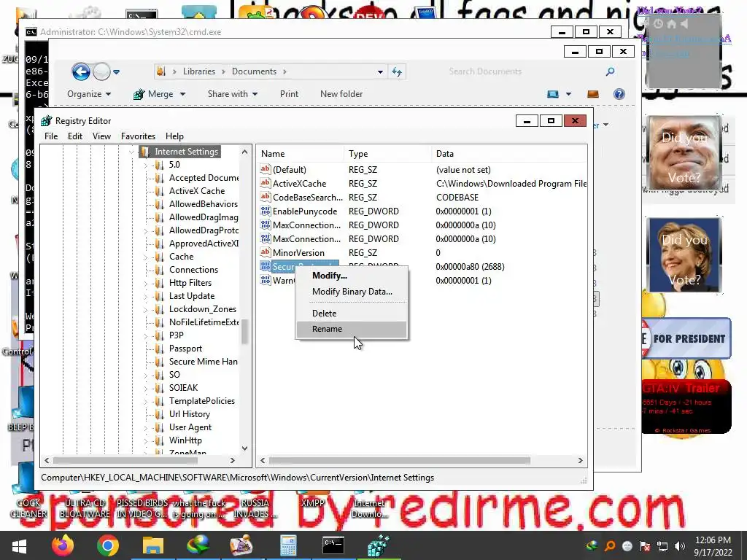This screenshot has width=747, height=560.
Task: Open the Windows Start button
Action: click(x=20, y=545)
